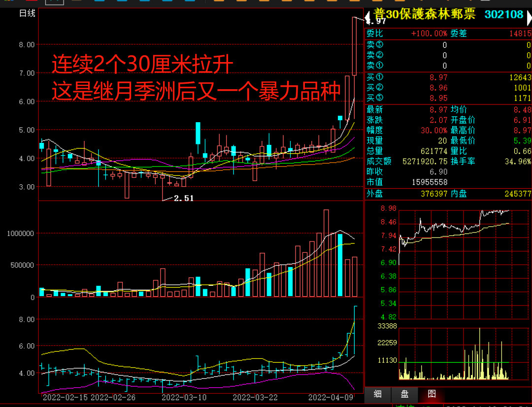Select the 外盘 value 376397

[x=434, y=194]
